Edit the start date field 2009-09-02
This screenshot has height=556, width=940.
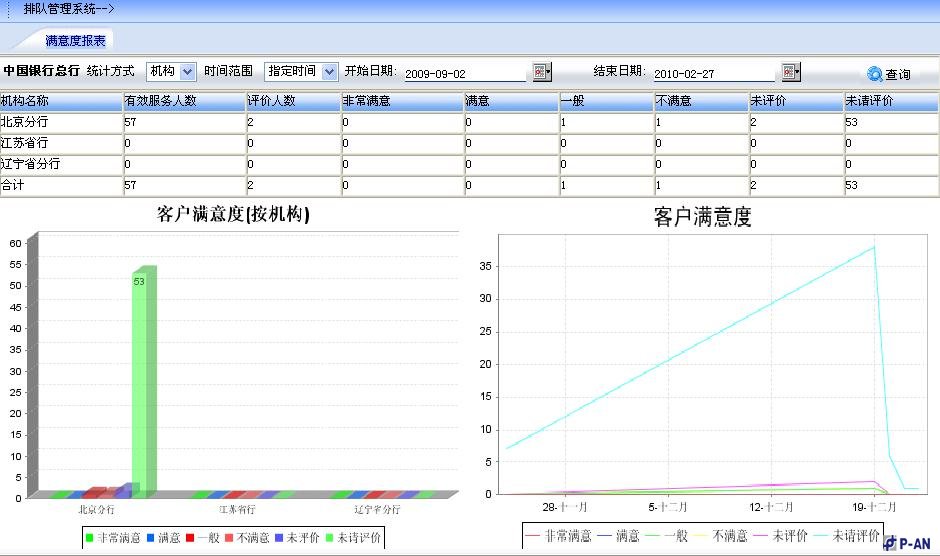[x=465, y=74]
